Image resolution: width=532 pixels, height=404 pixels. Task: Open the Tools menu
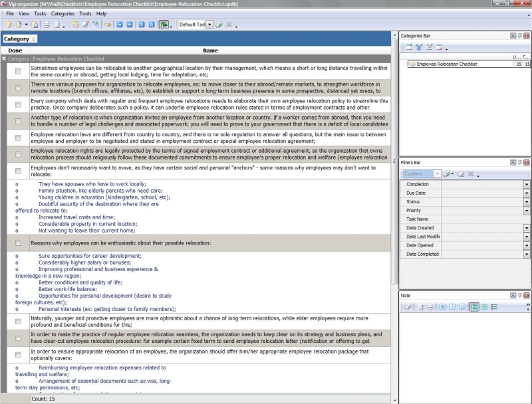click(85, 13)
